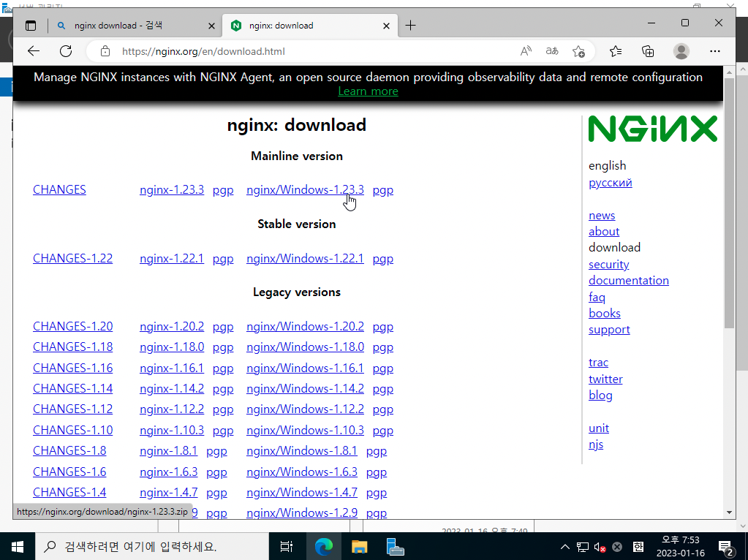Download nginx-1.4.7 source
Screen dimensions: 748x560
(168, 492)
